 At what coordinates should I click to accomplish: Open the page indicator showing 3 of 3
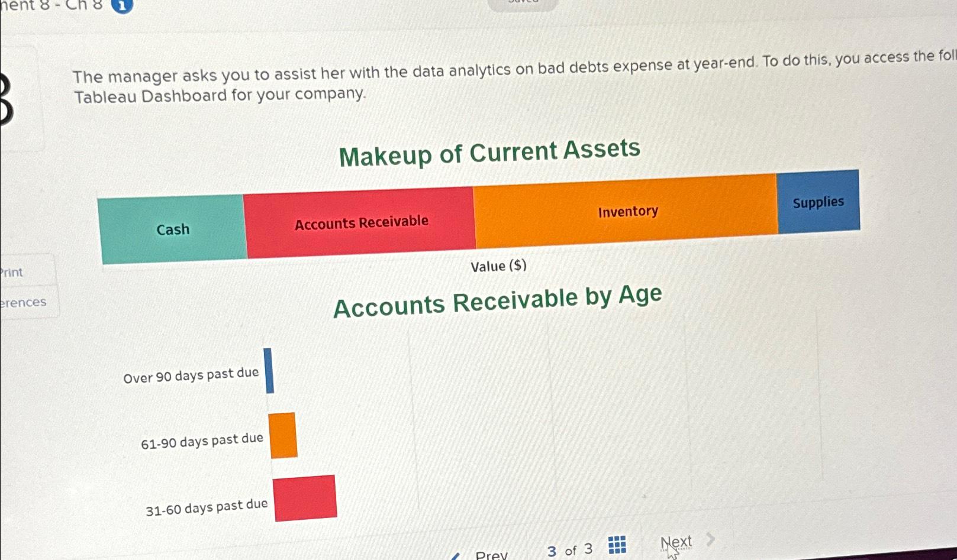point(569,549)
